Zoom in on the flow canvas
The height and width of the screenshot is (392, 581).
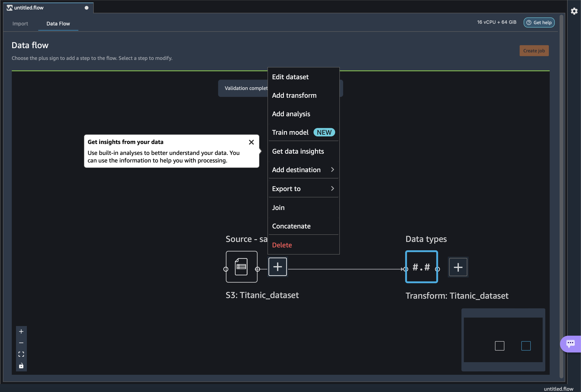tap(21, 331)
